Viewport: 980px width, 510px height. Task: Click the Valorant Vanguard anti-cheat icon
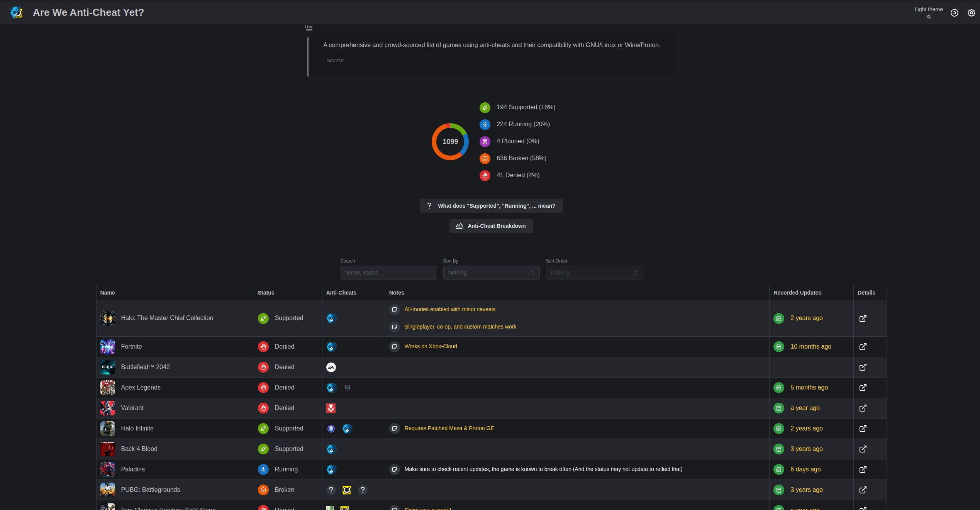(331, 408)
